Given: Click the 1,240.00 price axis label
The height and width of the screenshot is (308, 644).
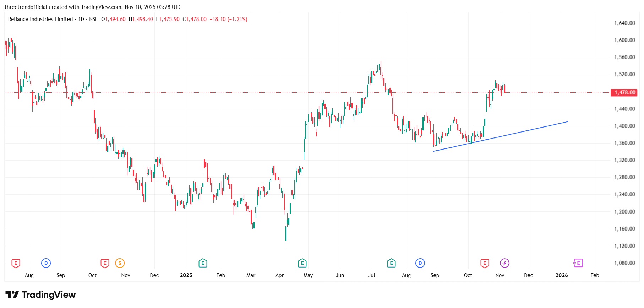Looking at the screenshot, I should [624, 194].
